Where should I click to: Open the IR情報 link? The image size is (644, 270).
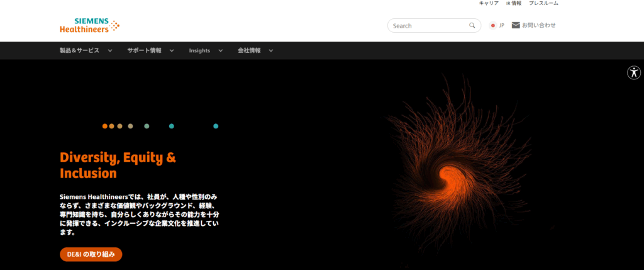click(514, 3)
